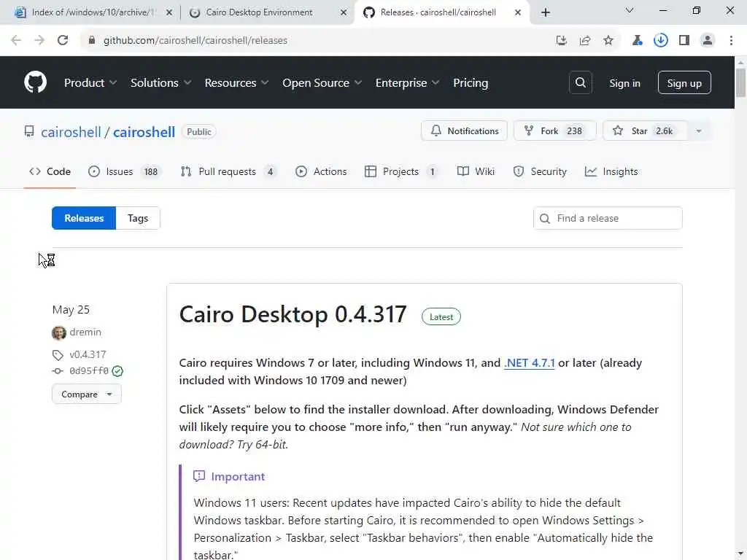Close the Index of /windows tab
This screenshot has width=747, height=560.
(x=169, y=12)
